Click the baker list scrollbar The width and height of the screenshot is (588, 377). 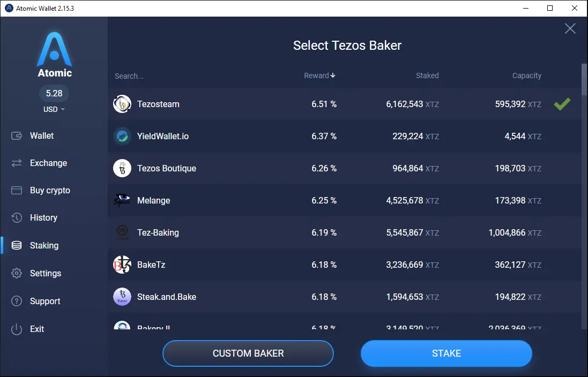pos(584,79)
